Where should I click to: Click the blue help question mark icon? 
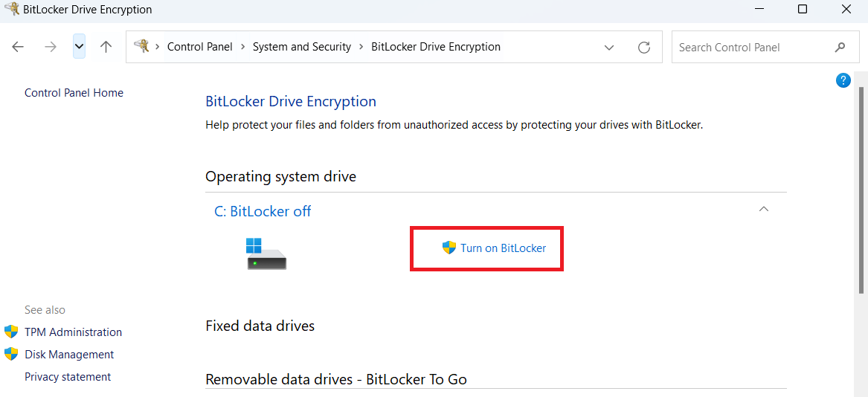click(843, 80)
